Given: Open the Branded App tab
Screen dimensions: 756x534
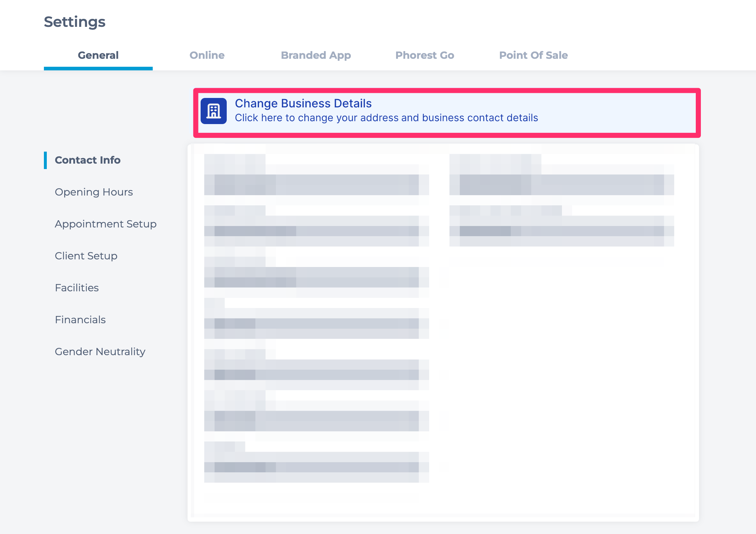Looking at the screenshot, I should pyautogui.click(x=316, y=55).
